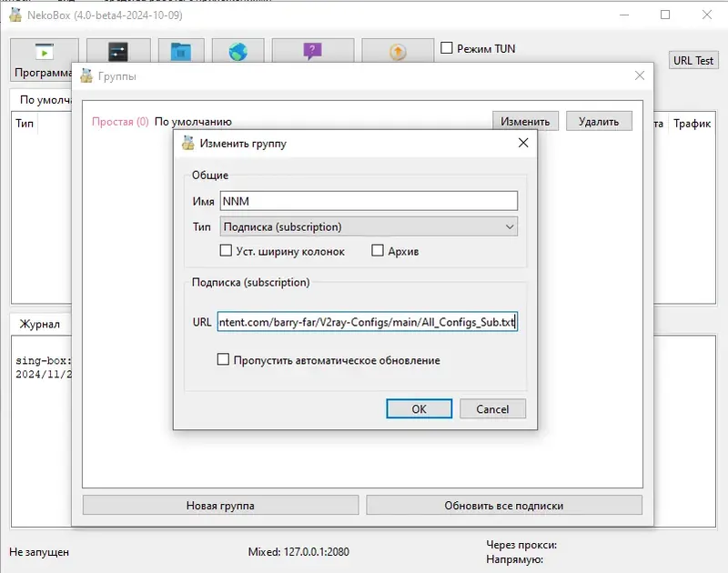Screen dimensions: 728x573
Task: Select the Журнал tab
Action: click(x=40, y=324)
